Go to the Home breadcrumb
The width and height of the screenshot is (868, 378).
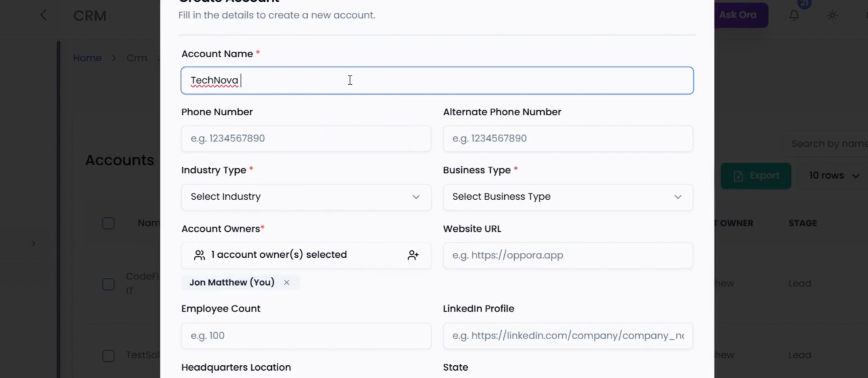coord(87,58)
